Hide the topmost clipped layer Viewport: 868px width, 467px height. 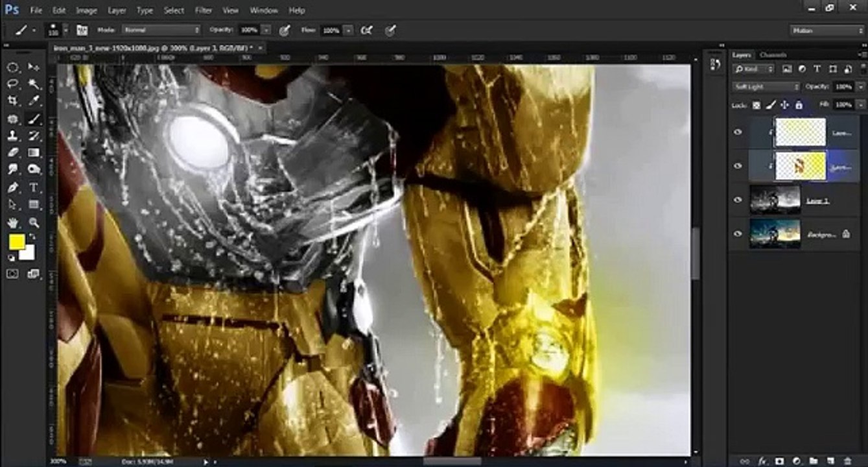pyautogui.click(x=737, y=132)
